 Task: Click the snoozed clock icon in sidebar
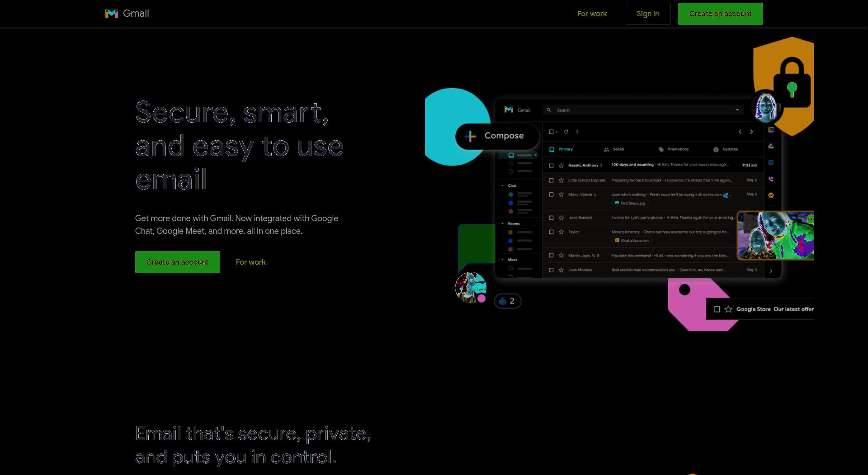click(511, 171)
